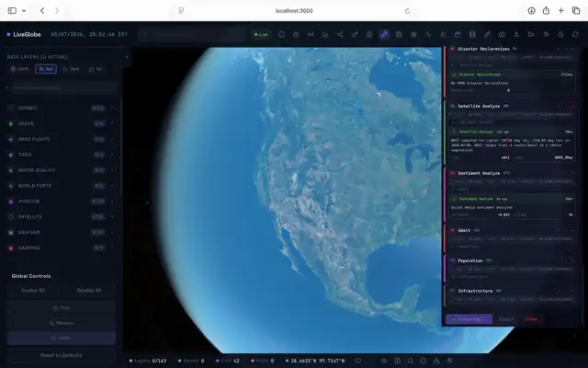Click the pencil icon in the top toolbar

pyautogui.click(x=487, y=35)
